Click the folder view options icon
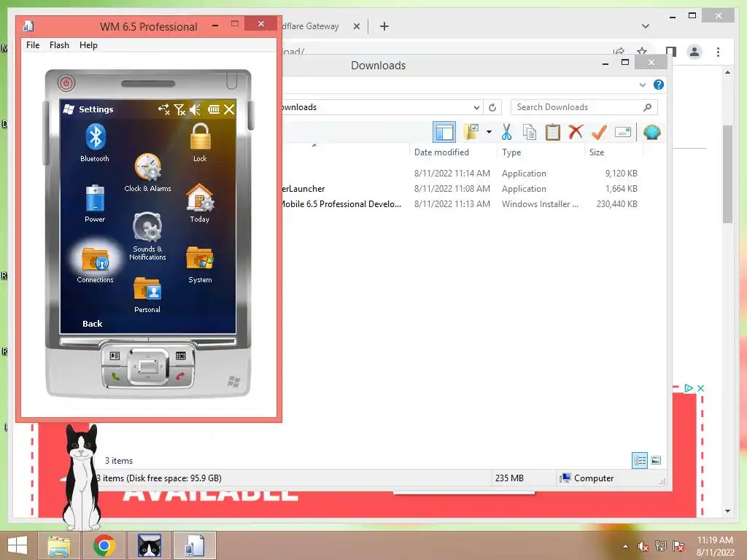The height and width of the screenshot is (560, 747). (472, 132)
